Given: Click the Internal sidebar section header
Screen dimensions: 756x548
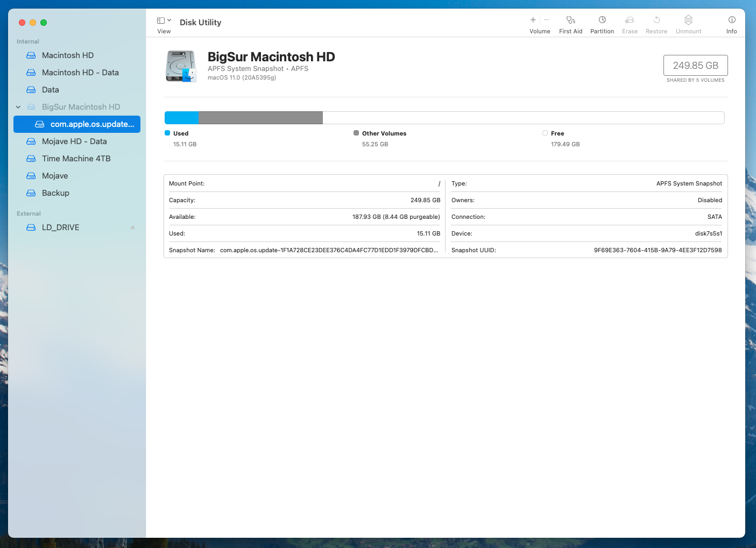Looking at the screenshot, I should (x=28, y=41).
